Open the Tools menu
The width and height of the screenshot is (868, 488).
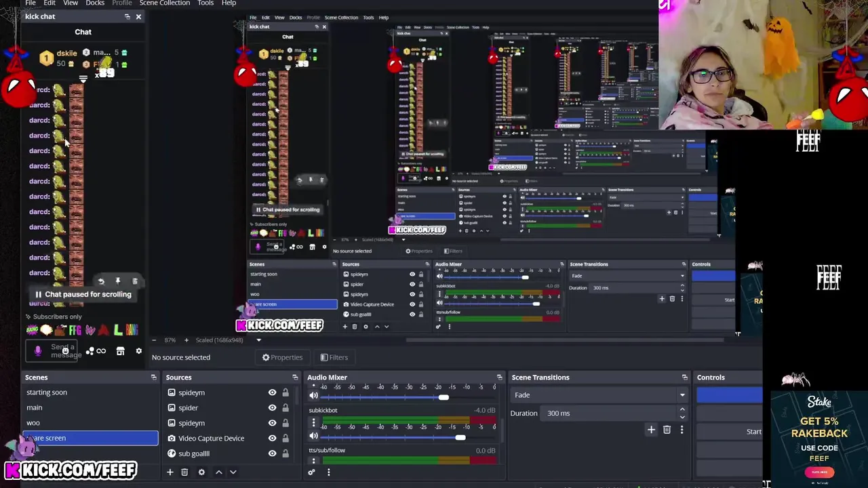[205, 3]
